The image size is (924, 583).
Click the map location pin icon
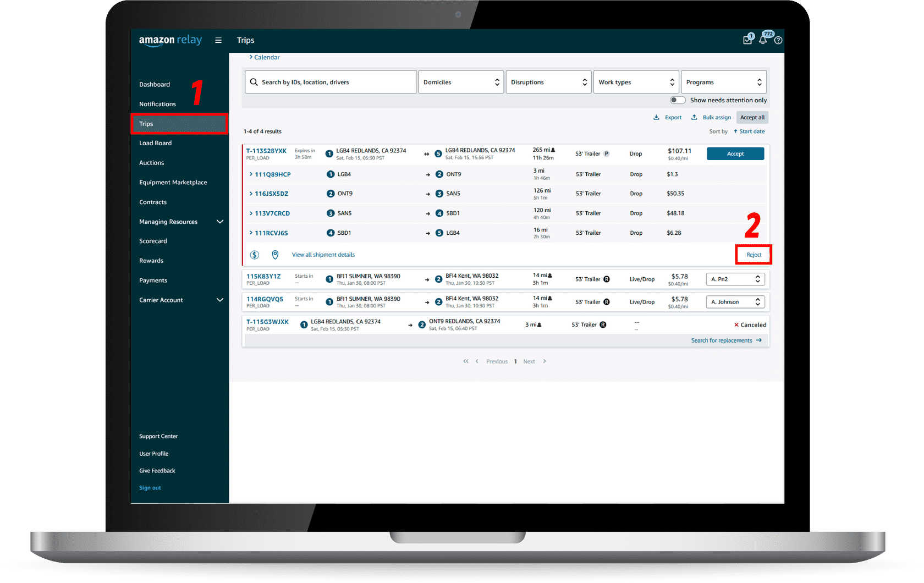click(x=275, y=255)
